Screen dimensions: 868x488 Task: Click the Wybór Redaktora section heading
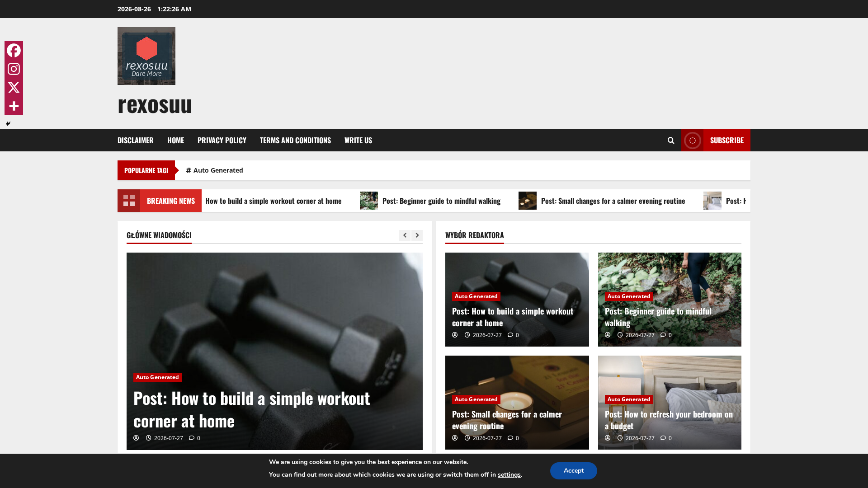tap(475, 235)
